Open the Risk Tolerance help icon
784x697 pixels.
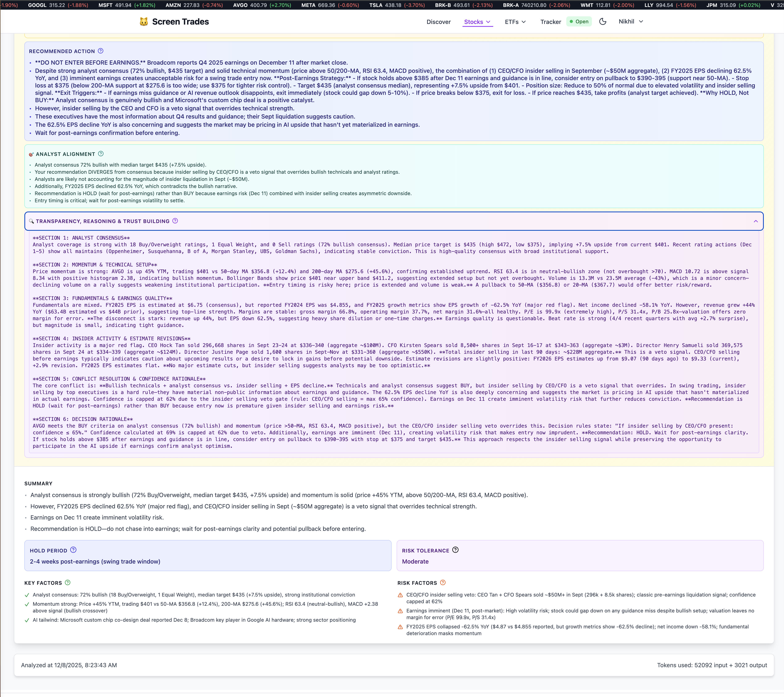tap(455, 550)
